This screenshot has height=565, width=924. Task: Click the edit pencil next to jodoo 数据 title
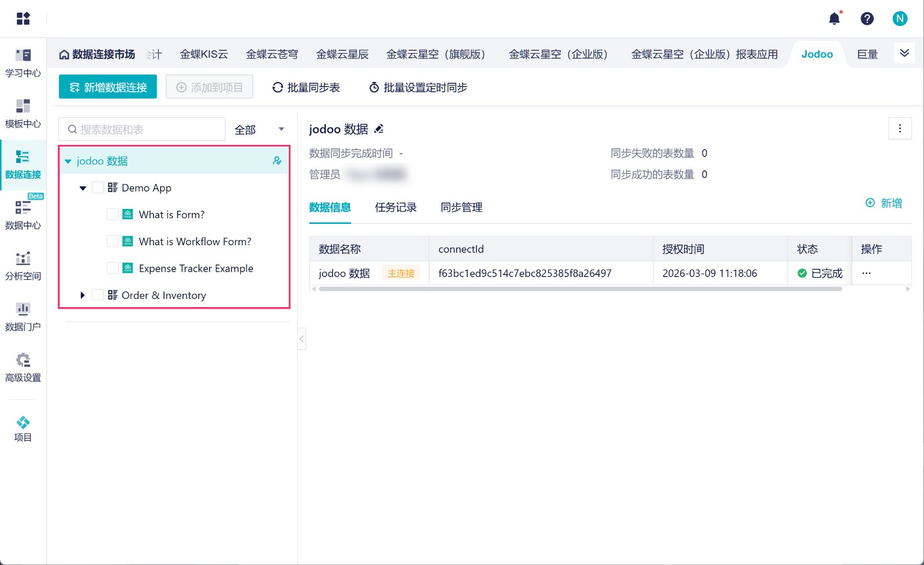point(379,129)
